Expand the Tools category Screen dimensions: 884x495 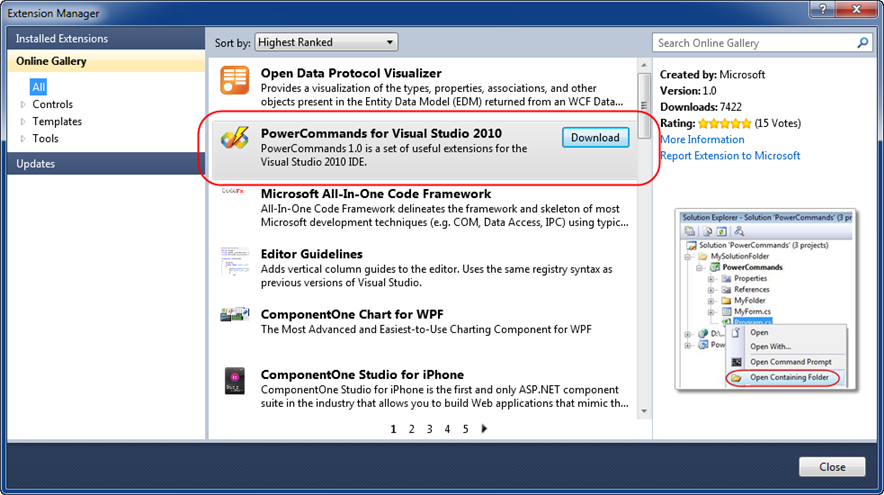point(23,138)
